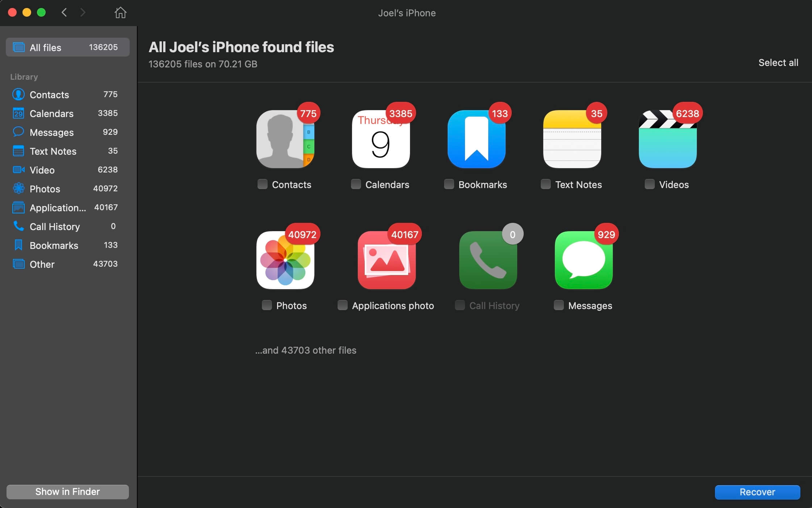Click the Messages bubble icon in the sidebar
Viewport: 812px width, 508px height.
(x=18, y=132)
